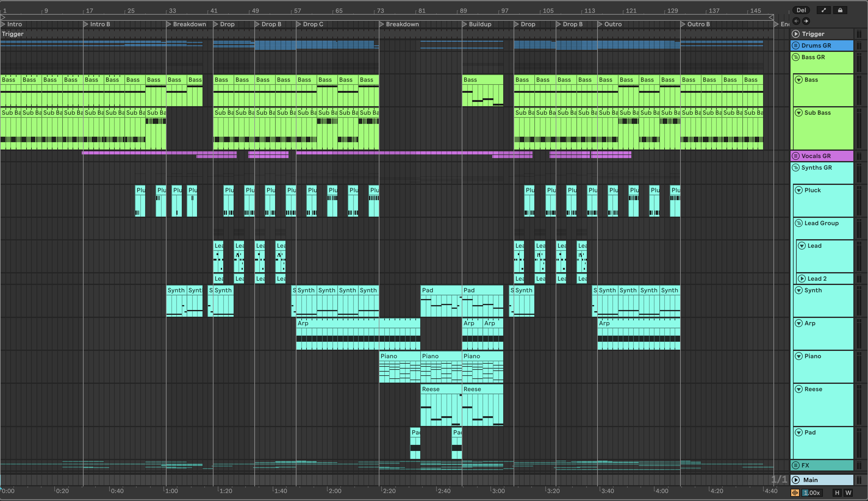Click the waveform optimize icon at bottom
This screenshot has width=868, height=501.
[795, 493]
